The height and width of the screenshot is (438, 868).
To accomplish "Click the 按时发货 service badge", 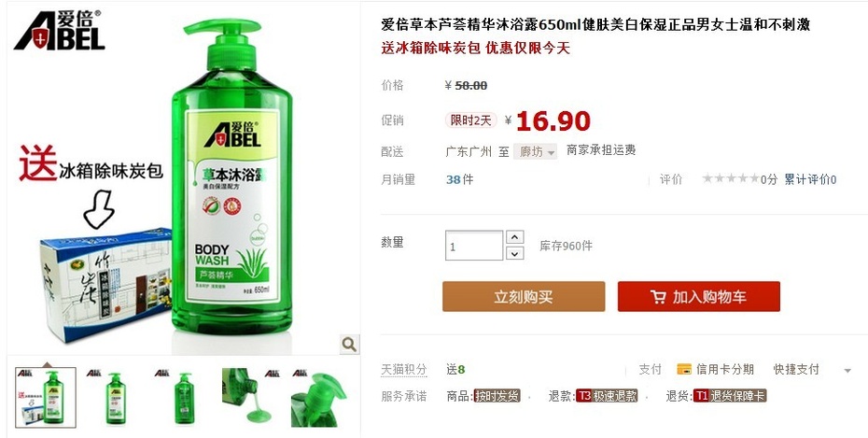I will click(x=497, y=396).
